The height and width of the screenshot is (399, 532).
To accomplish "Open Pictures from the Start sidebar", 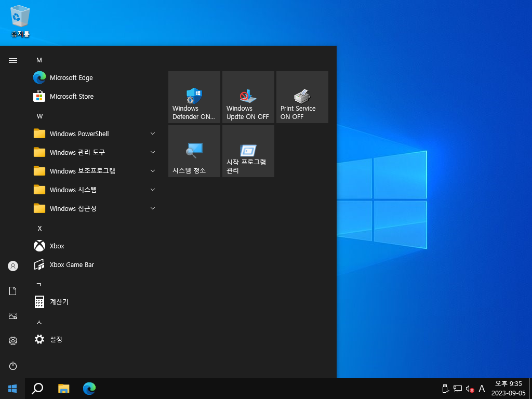I will [13, 316].
